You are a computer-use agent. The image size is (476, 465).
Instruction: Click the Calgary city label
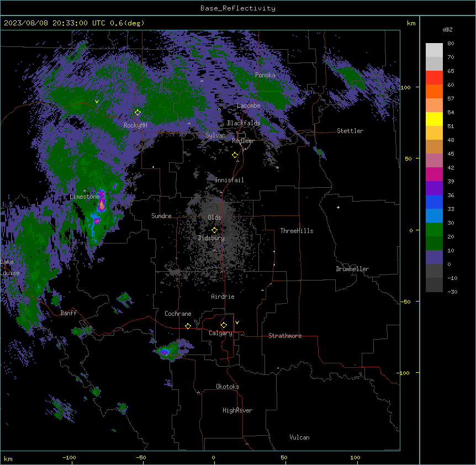click(220, 333)
